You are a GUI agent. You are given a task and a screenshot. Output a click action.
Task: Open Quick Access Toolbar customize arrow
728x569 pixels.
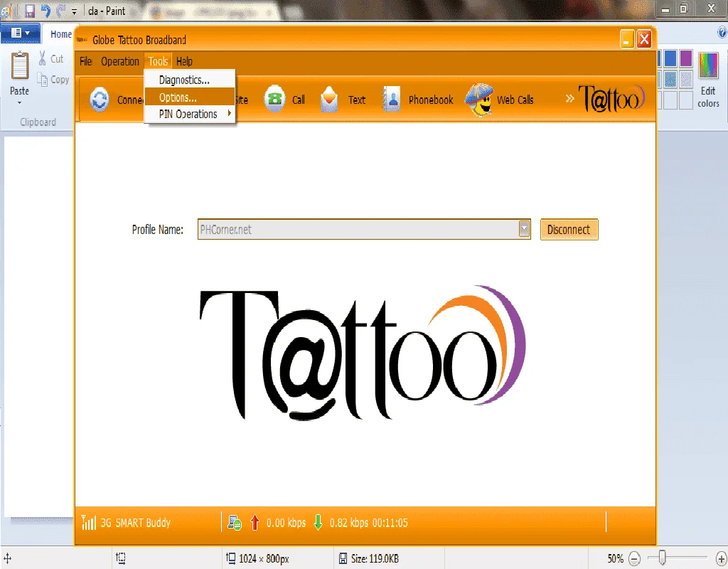click(x=74, y=11)
